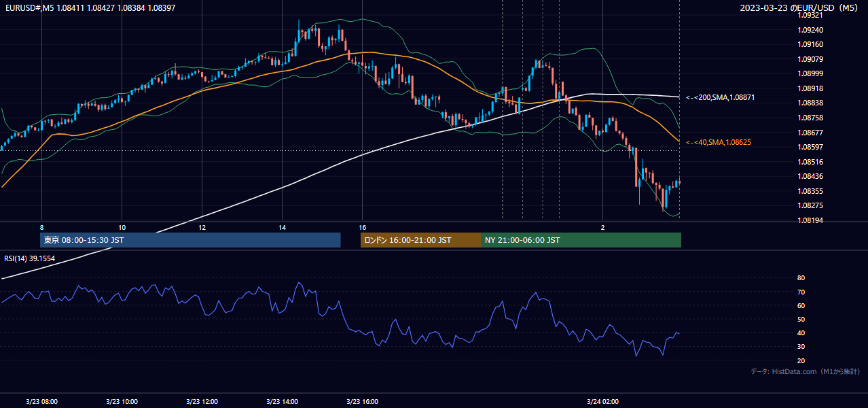Screen dimensions: 868x408
Task: Click the HistData.com data source credit
Action: pos(806,372)
